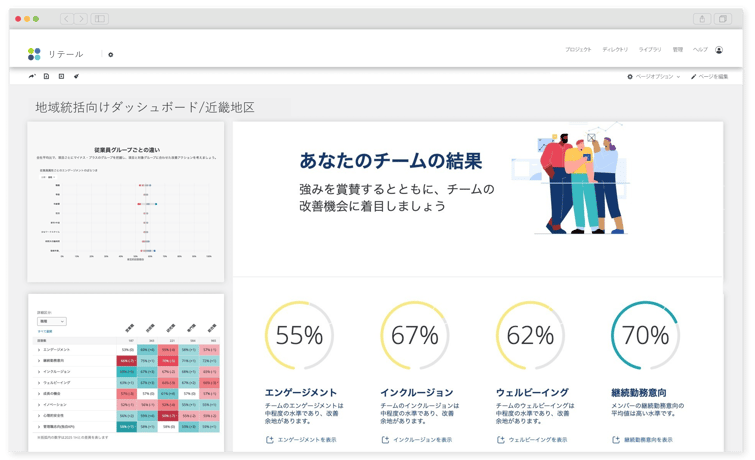
Task: Click the pencil icon for ページを編集
Action: click(693, 77)
